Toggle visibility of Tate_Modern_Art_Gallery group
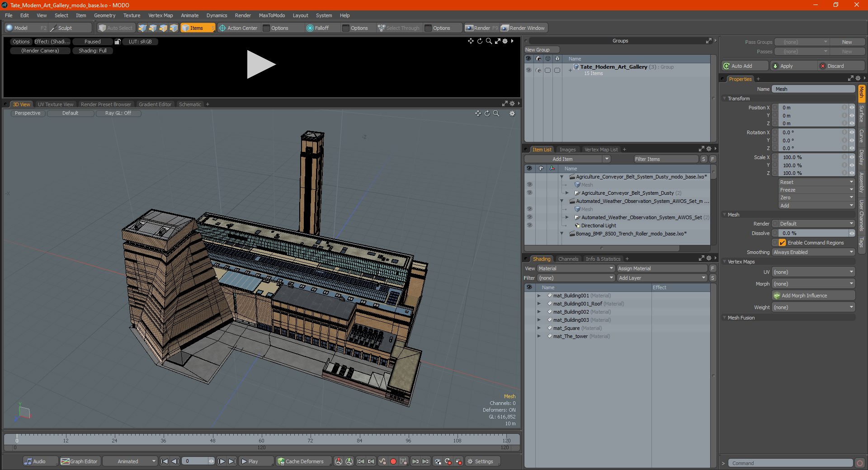The height and width of the screenshot is (470, 868). (x=528, y=70)
